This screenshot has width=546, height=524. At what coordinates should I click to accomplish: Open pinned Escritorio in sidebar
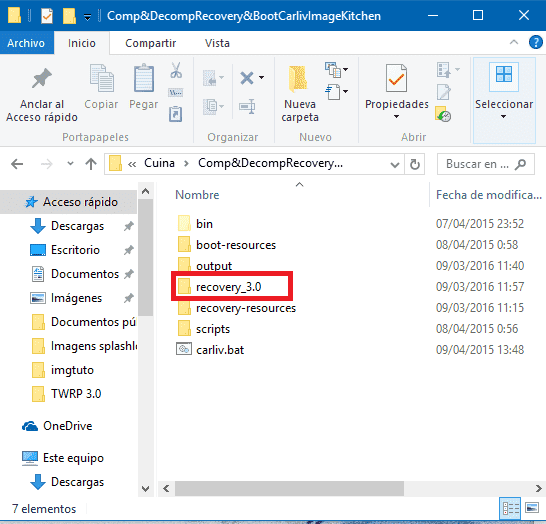coord(75,250)
